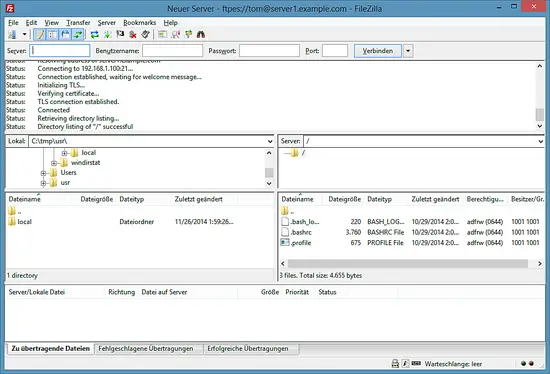Switch to Fehlgeschlagene Übertragungen tab
This screenshot has height=374, width=550.
tap(146, 349)
